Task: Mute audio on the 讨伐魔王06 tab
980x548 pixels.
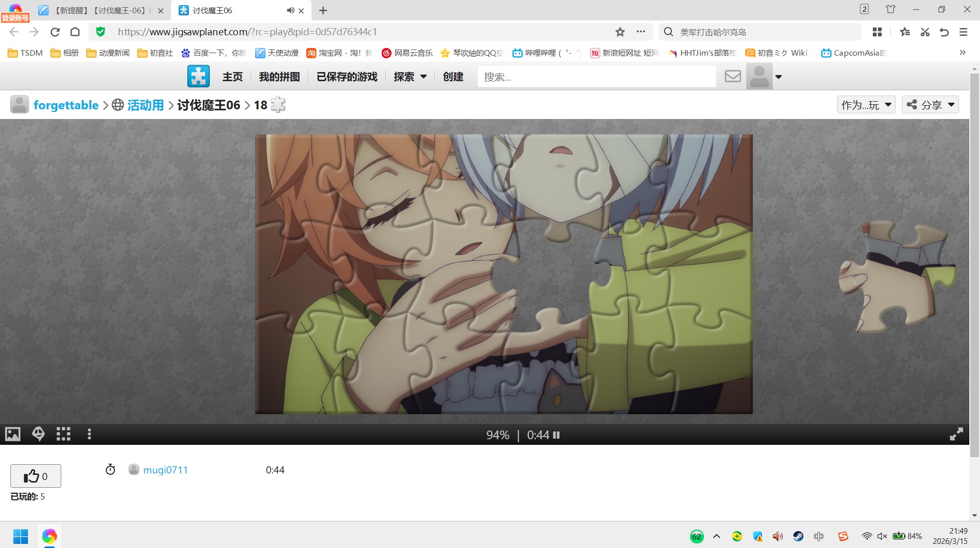Action: point(290,10)
